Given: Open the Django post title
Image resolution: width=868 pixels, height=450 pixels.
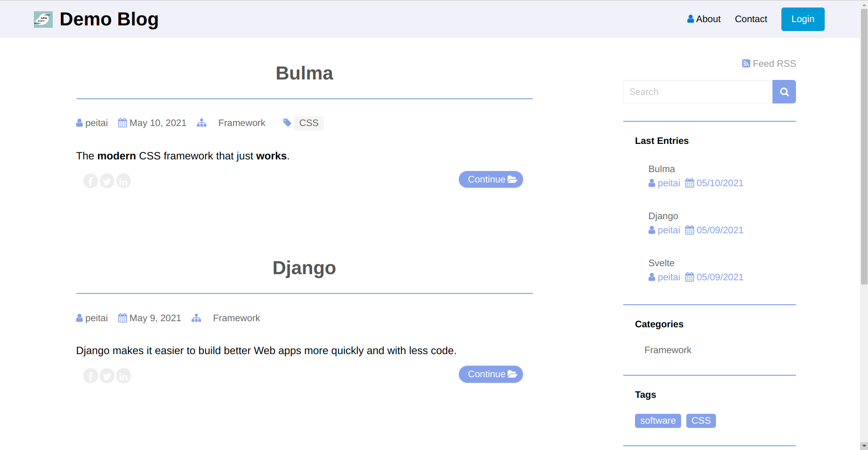Looking at the screenshot, I should [x=304, y=268].
